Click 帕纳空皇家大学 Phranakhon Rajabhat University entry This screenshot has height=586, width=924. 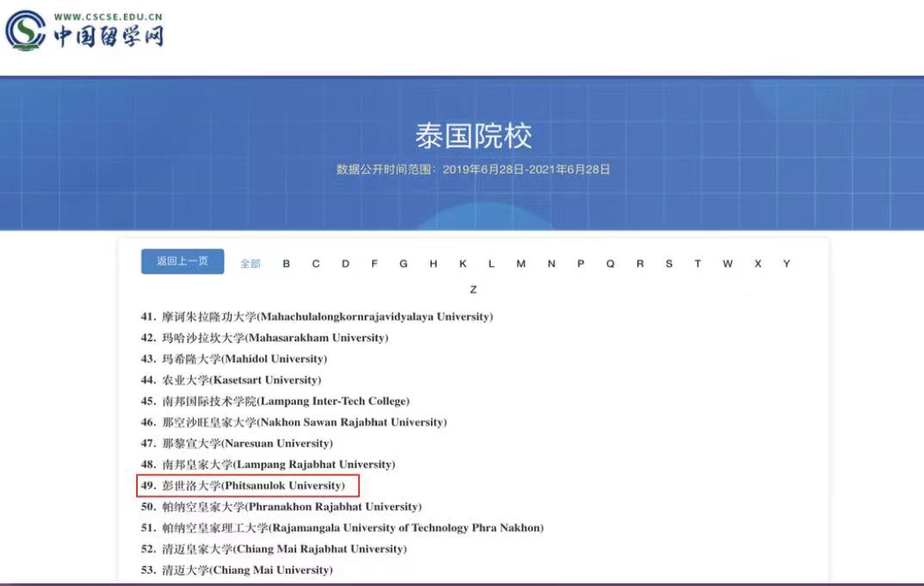click(x=281, y=507)
